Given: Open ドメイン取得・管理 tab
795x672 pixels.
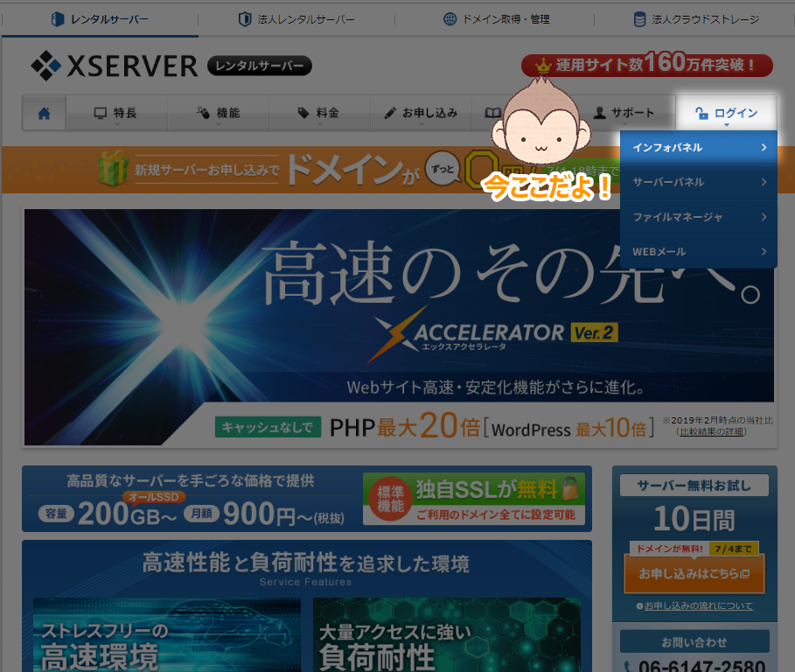Looking at the screenshot, I should click(496, 20).
